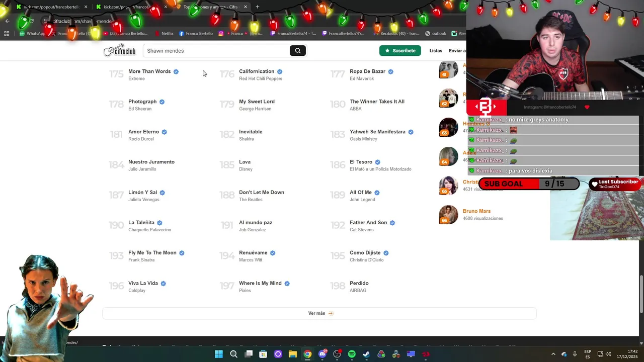Click verified badge beside Californication

(x=280, y=71)
